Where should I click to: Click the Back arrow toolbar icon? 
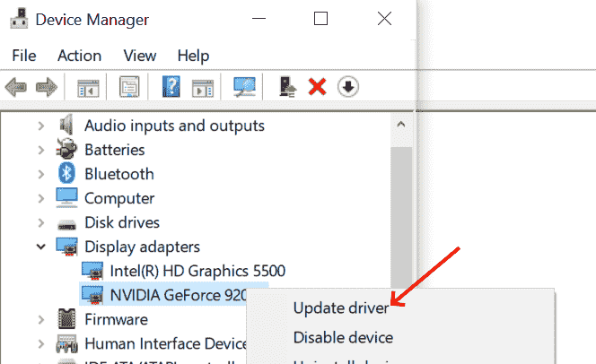(x=16, y=87)
